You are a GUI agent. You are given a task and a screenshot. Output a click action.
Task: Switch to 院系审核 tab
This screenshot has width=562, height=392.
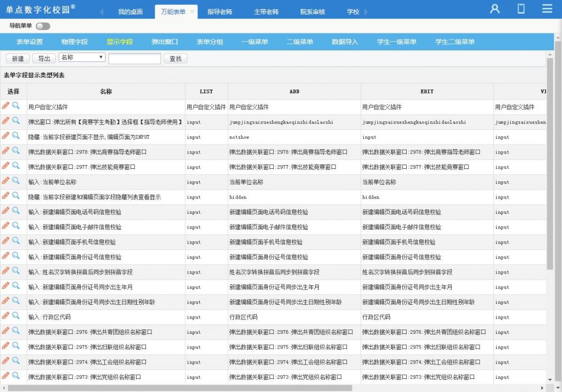(x=312, y=12)
